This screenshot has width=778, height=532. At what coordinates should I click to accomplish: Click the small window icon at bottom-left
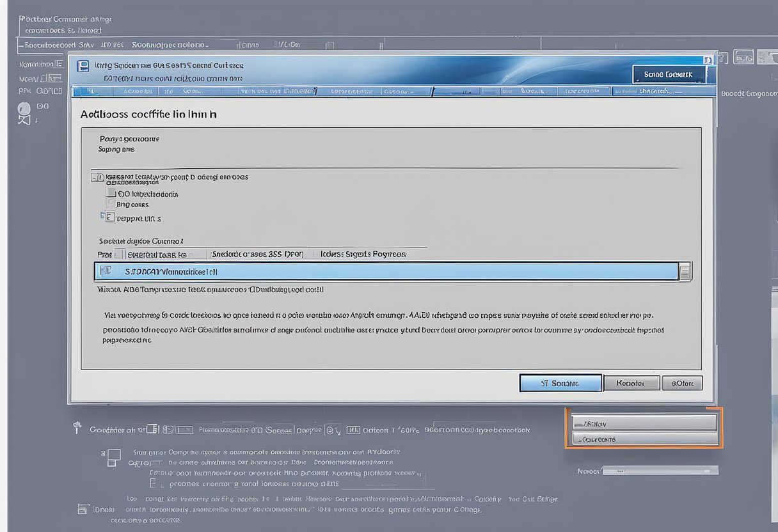83,510
